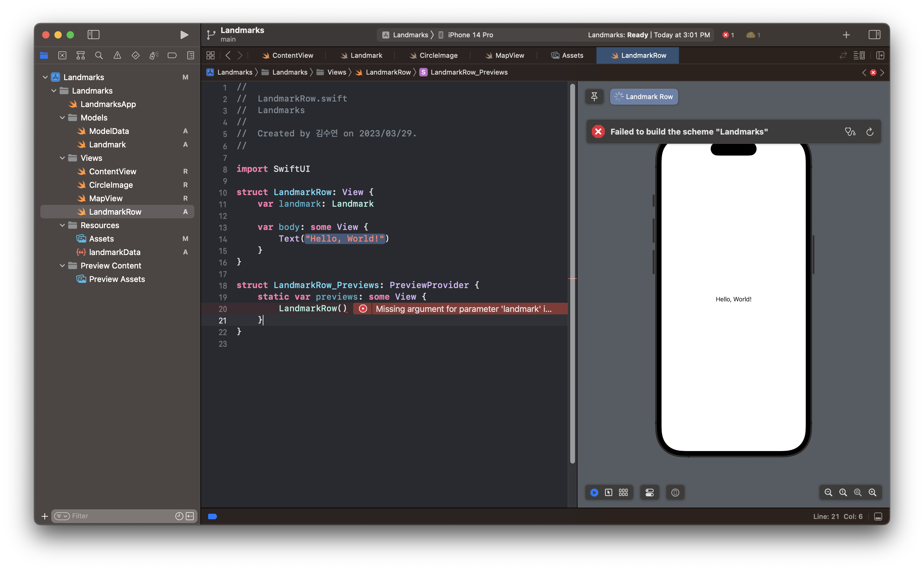Open the Variants grid button in the canvas

[623, 492]
